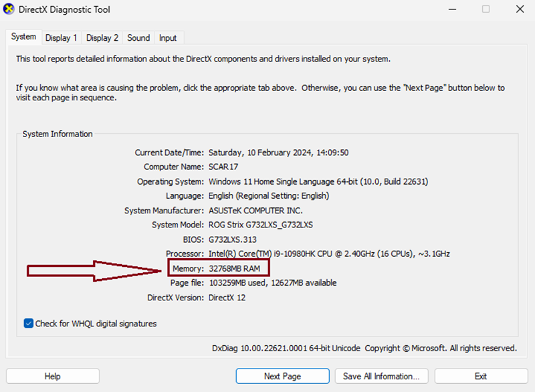Click the System Information group label
This screenshot has width=535, height=392.
point(58,134)
